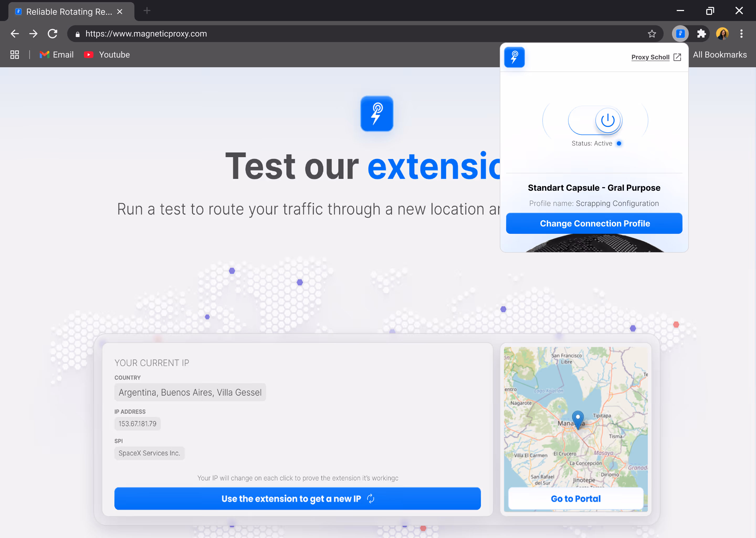Select the Reliable Rotating Re... tab

coord(71,12)
